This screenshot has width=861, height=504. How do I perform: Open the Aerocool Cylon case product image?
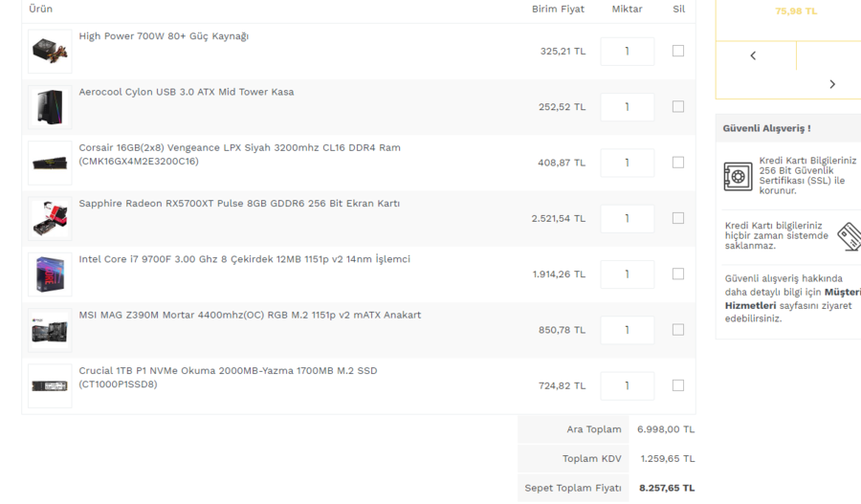tap(50, 107)
